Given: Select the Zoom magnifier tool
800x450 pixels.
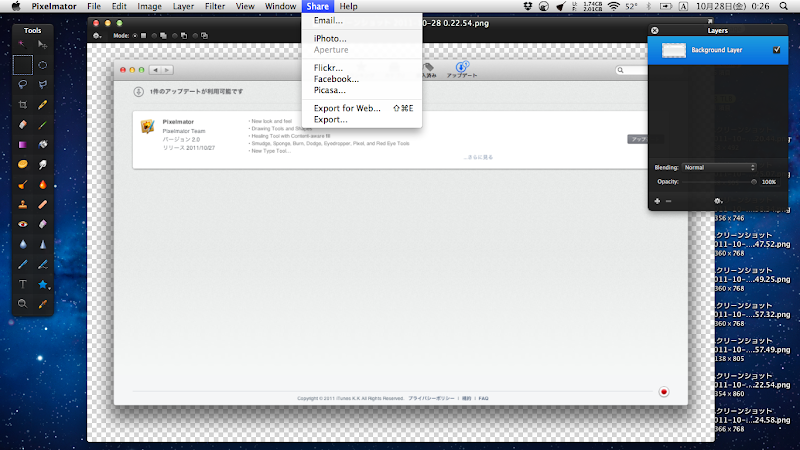Looking at the screenshot, I should tap(22, 304).
